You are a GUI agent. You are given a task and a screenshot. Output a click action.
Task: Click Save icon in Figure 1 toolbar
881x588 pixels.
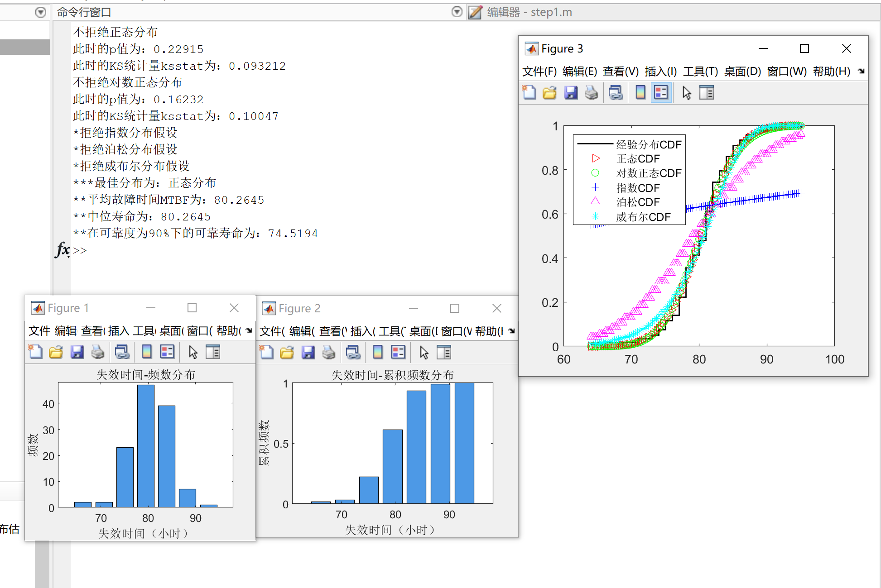77,352
